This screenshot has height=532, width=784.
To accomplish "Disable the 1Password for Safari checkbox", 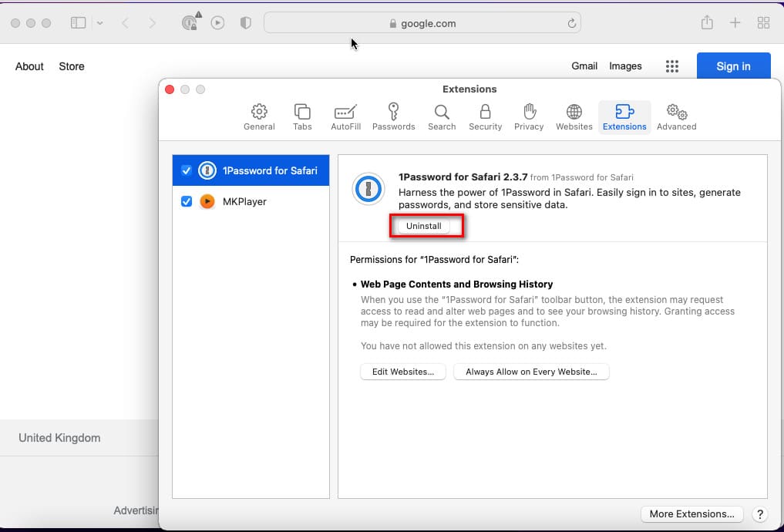I will (187, 170).
